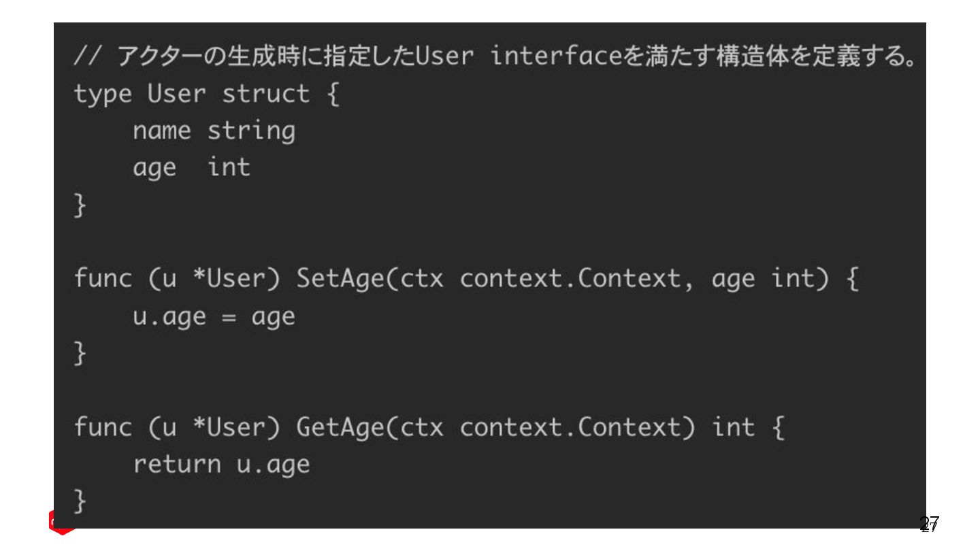Click the red logo at the slide corner
Viewport: 980px width, 551px height.
click(x=60, y=523)
